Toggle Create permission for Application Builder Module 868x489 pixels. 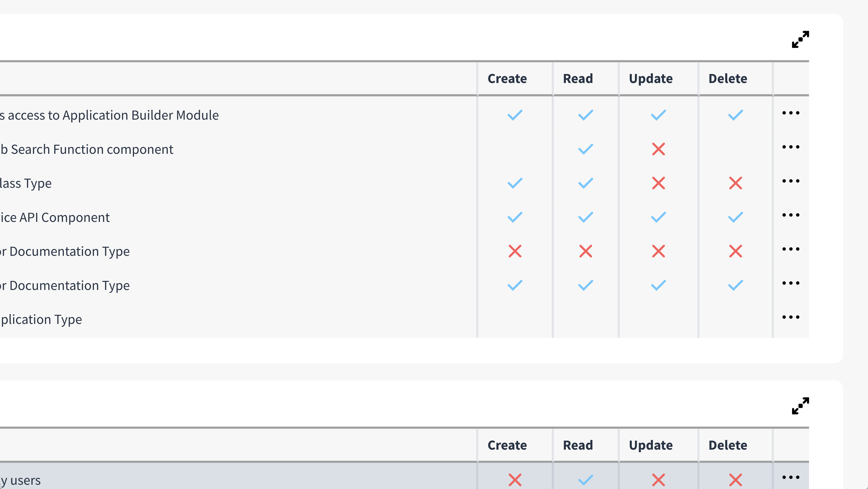(x=515, y=115)
